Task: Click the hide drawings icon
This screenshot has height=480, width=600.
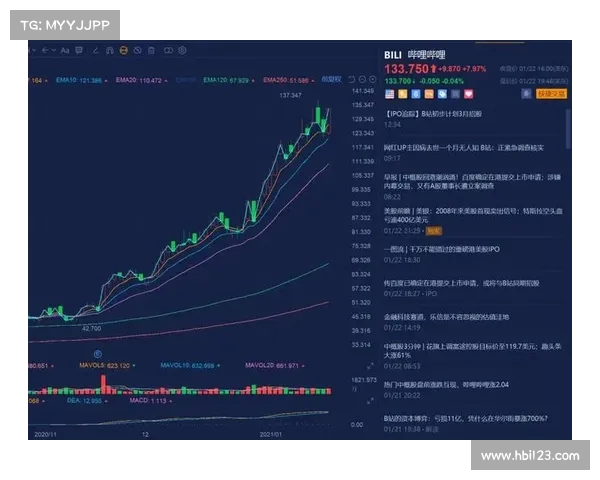Action: 137,50
